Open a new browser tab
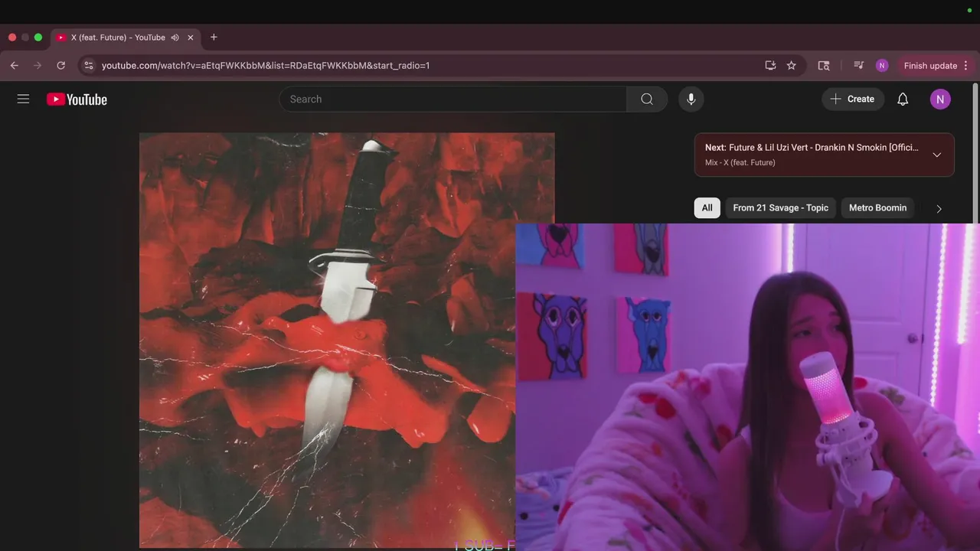This screenshot has width=980, height=551. pyautogui.click(x=214, y=37)
